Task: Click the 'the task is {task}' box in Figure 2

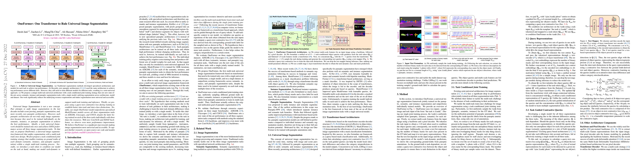Action: click(x=277, y=34)
